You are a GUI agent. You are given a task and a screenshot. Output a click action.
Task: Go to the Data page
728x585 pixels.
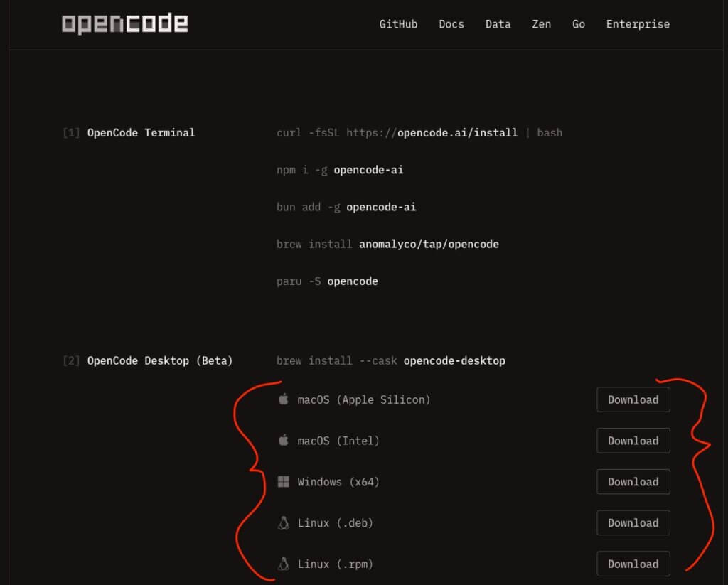click(498, 24)
